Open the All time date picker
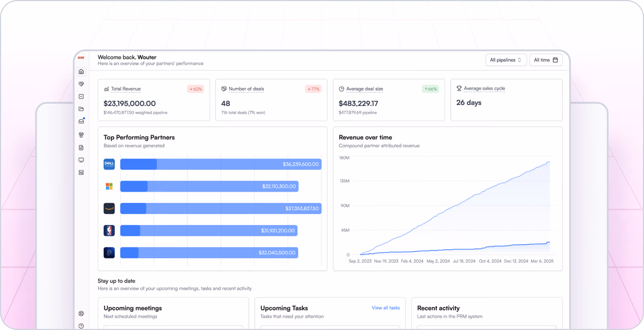The image size is (644, 330). pos(546,60)
